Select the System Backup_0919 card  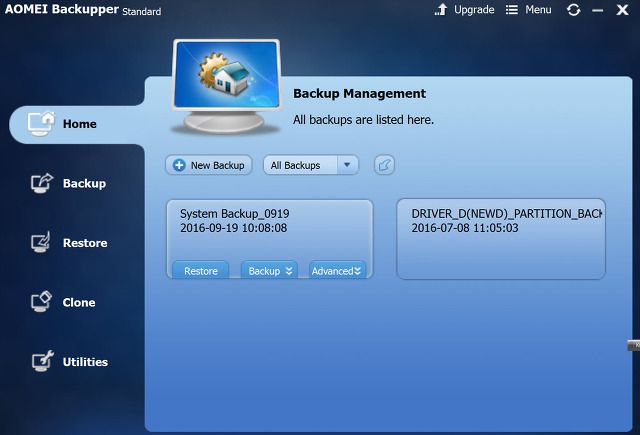pyautogui.click(x=270, y=239)
